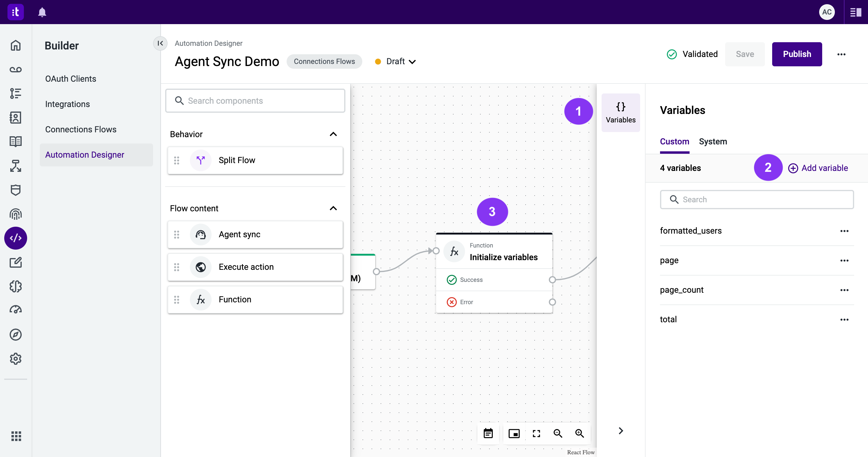Screen dimensions: 868x457
Task: Click the zoom out canvas control
Action: pyautogui.click(x=558, y=434)
